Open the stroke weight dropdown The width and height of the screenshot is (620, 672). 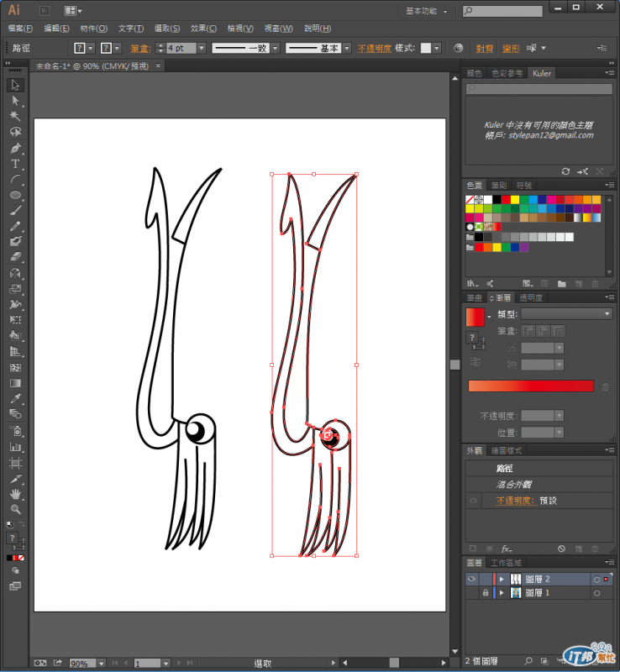pyautogui.click(x=202, y=48)
